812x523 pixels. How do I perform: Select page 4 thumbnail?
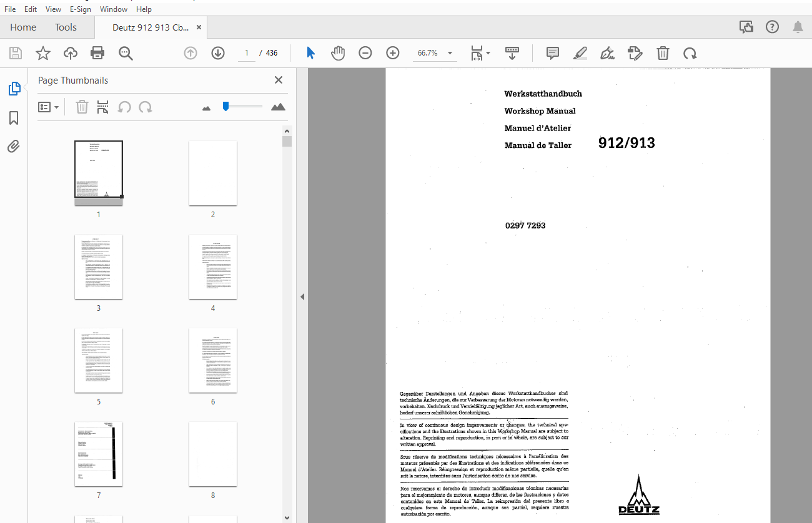point(213,266)
